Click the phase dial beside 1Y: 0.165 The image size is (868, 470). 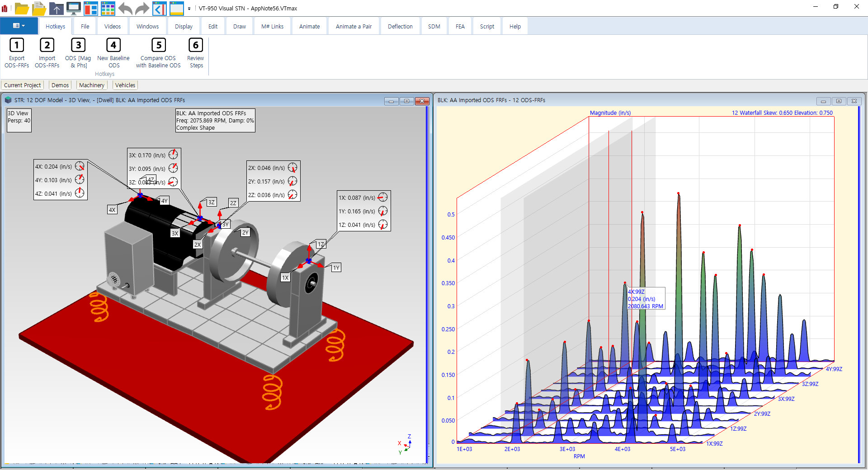(x=383, y=211)
